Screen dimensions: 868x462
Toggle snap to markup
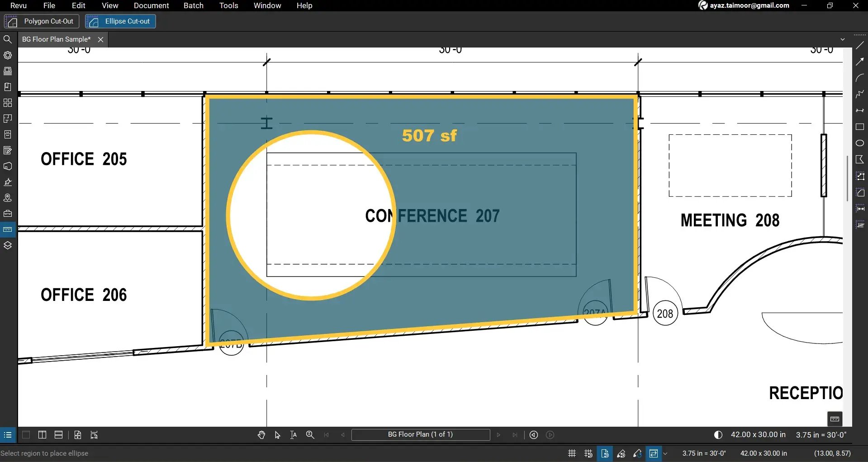pos(621,453)
